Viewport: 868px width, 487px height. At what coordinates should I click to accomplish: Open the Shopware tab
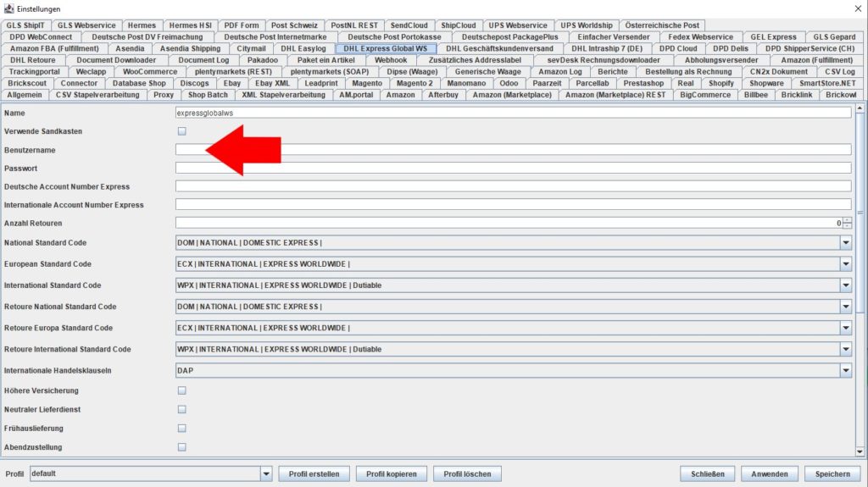(766, 83)
